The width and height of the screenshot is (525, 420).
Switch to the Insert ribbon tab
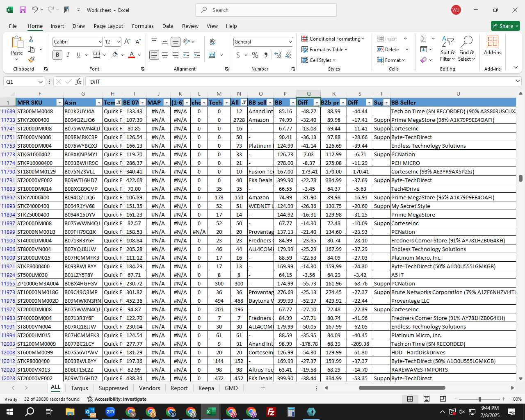point(57,26)
